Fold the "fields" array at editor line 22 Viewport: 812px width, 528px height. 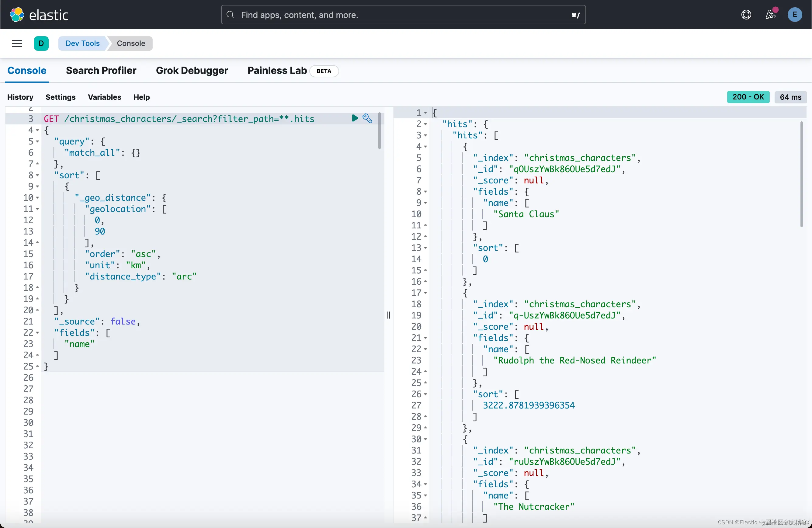[37, 332]
